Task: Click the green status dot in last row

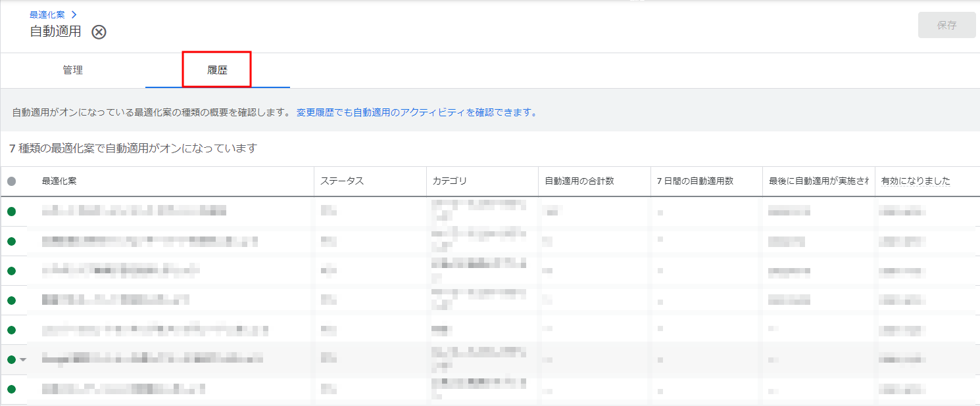Action: tap(12, 389)
